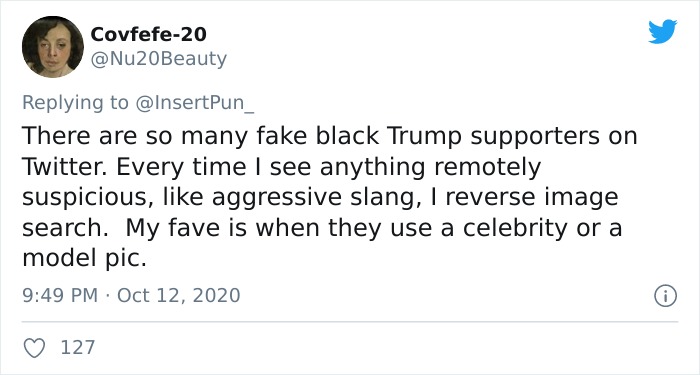700x375 pixels.
Task: Click the word 'suspicious' in the tweet
Action: click(x=85, y=198)
